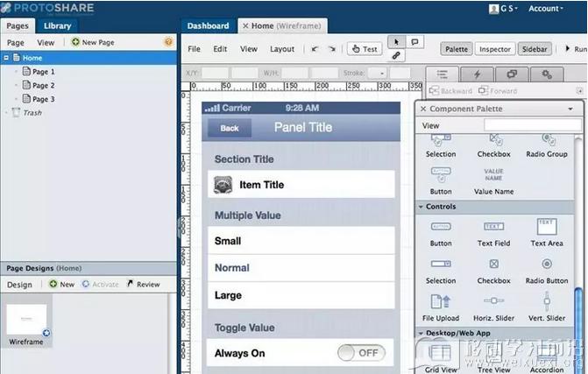Click the Test button
588x374 pixels.
tap(365, 49)
